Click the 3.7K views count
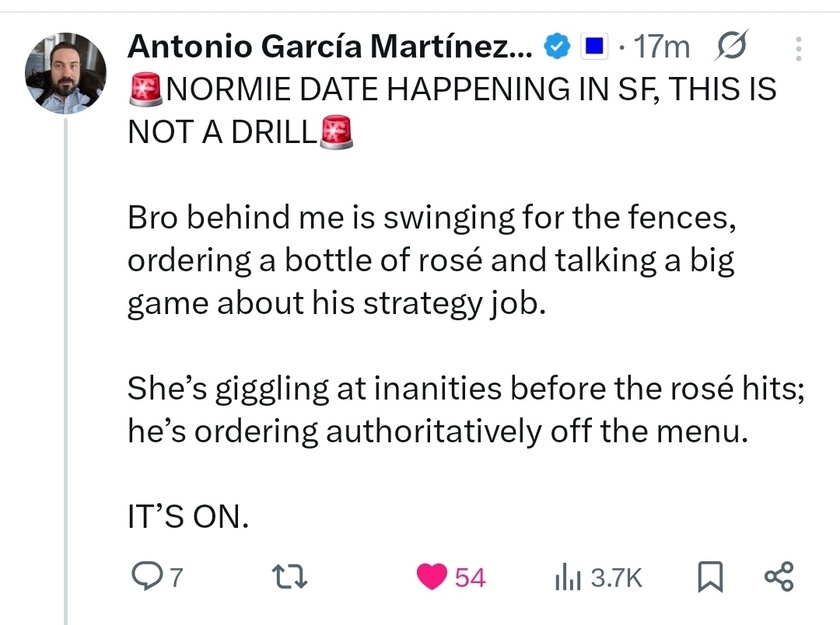The height and width of the screenshot is (625, 840). (x=615, y=577)
